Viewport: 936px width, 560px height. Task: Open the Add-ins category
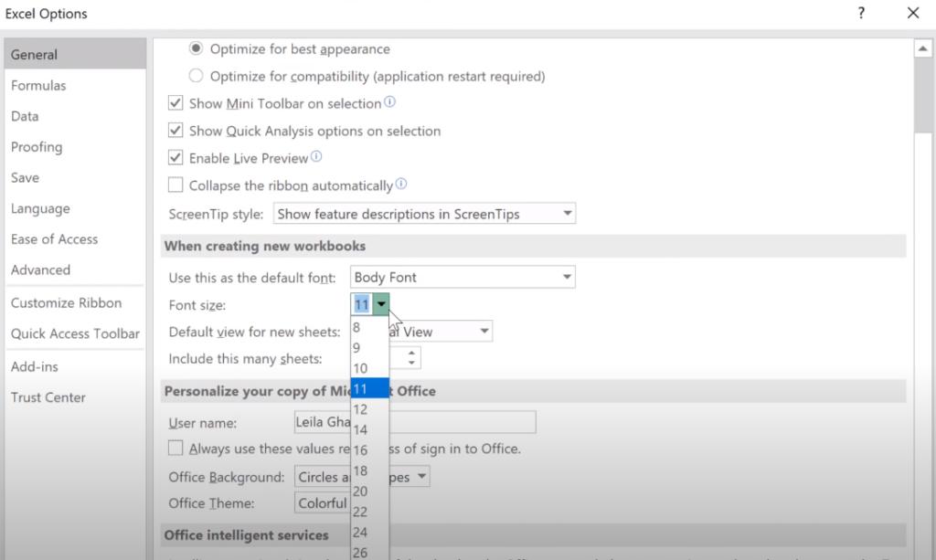pyautogui.click(x=75, y=366)
